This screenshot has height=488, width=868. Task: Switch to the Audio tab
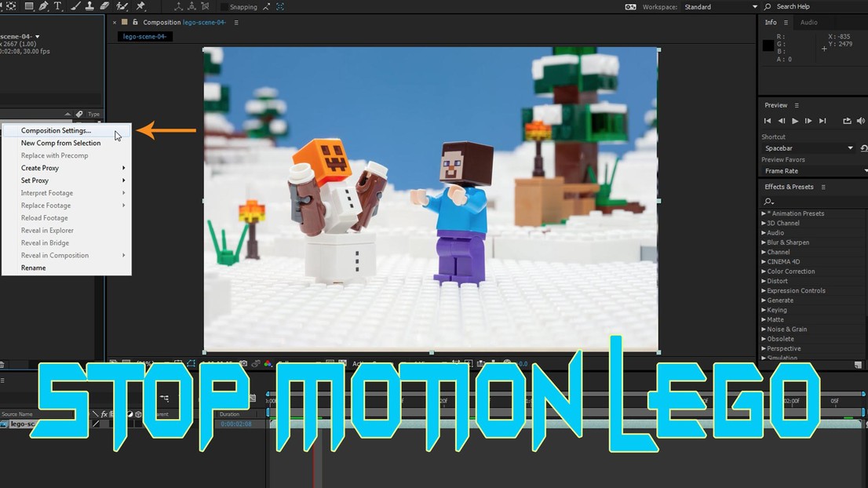[x=808, y=23]
